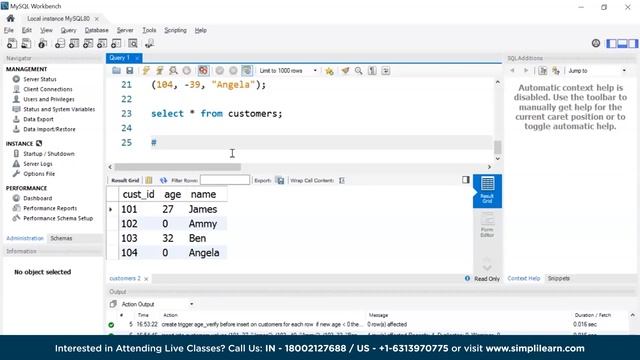Beautify the SQL script broom icon
This screenshot has height=360, width=640.
point(345,71)
